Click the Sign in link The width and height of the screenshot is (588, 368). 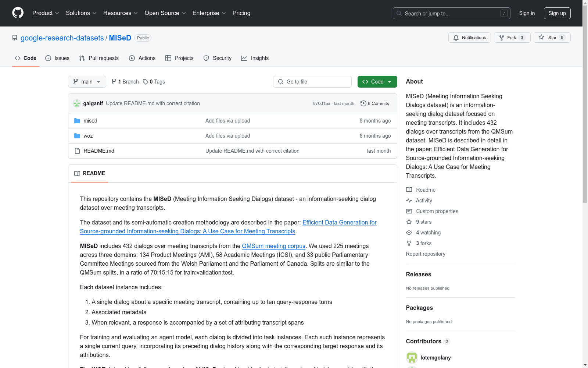[527, 13]
